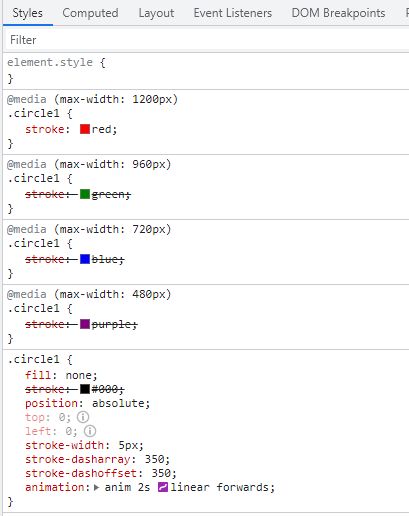This screenshot has width=409, height=516.
Task: Edit the red stroke value
Action: (x=101, y=129)
